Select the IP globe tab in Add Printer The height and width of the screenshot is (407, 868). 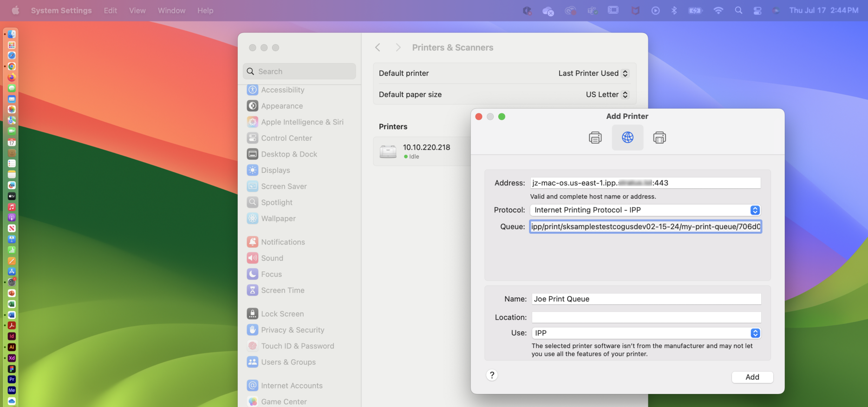627,138
